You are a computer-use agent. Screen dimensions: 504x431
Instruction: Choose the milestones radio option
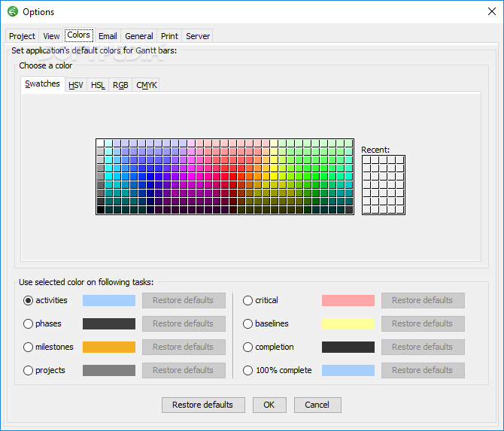tap(29, 347)
